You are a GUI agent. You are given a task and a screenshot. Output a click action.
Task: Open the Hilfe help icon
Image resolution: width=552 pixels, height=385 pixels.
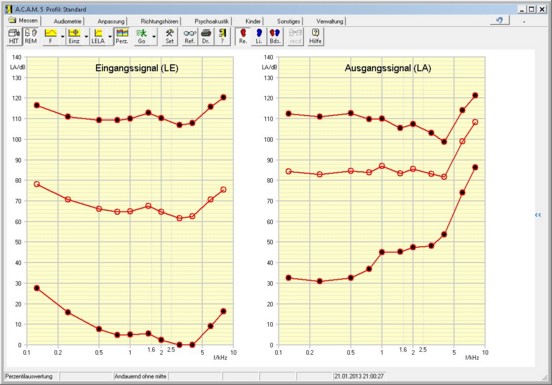315,37
